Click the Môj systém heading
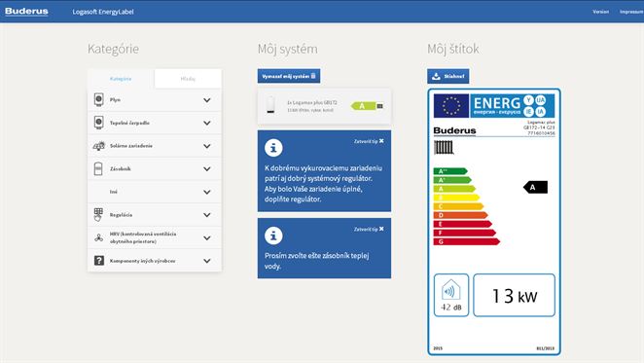The width and height of the screenshot is (644, 363). (x=288, y=49)
